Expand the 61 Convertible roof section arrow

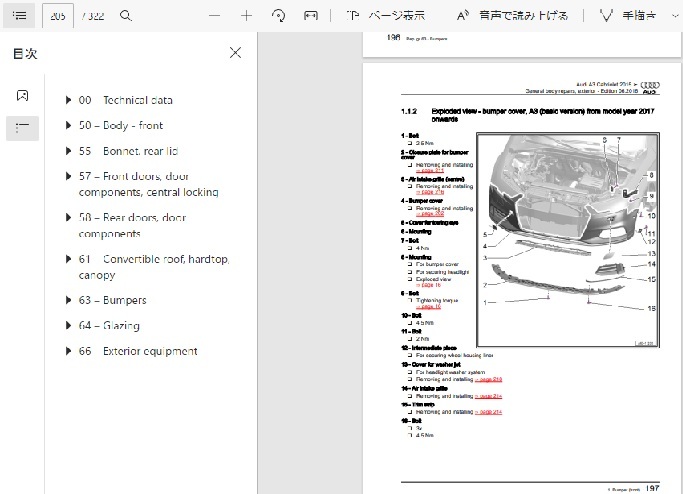click(68, 259)
